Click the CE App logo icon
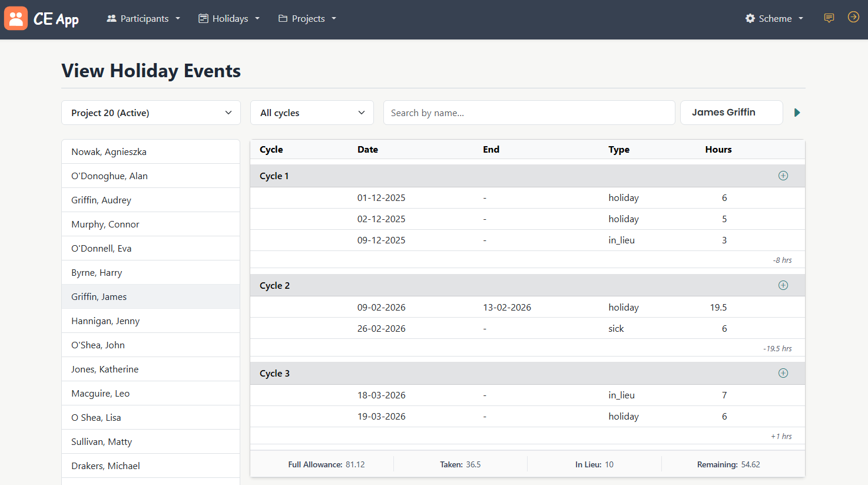The height and width of the screenshot is (485, 868). [16, 18]
